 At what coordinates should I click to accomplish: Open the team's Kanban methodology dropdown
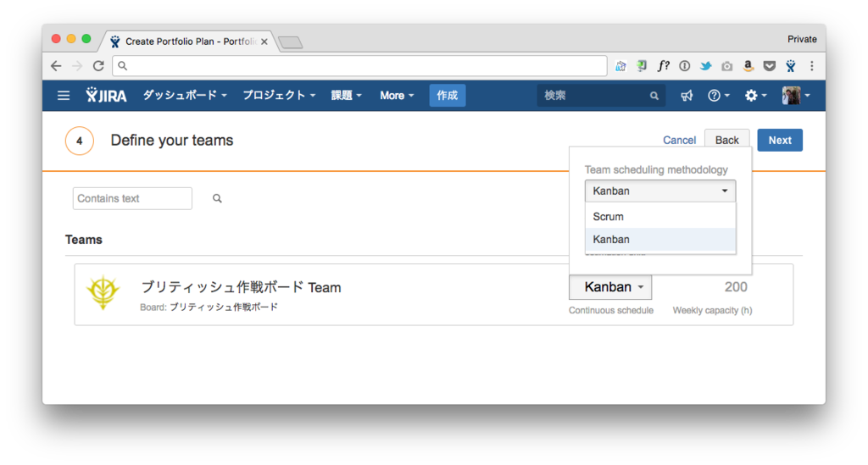(x=610, y=287)
